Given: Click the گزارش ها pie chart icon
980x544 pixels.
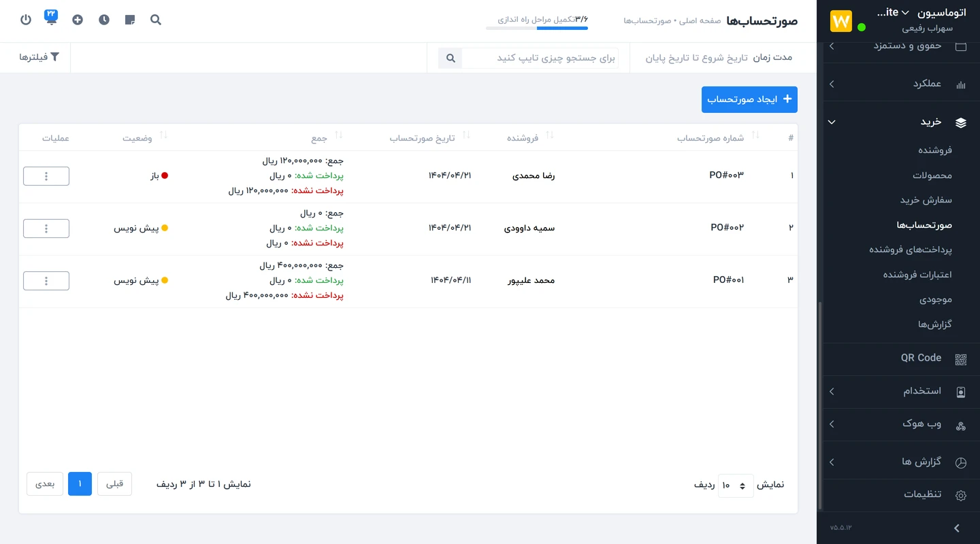Looking at the screenshot, I should [x=961, y=462].
